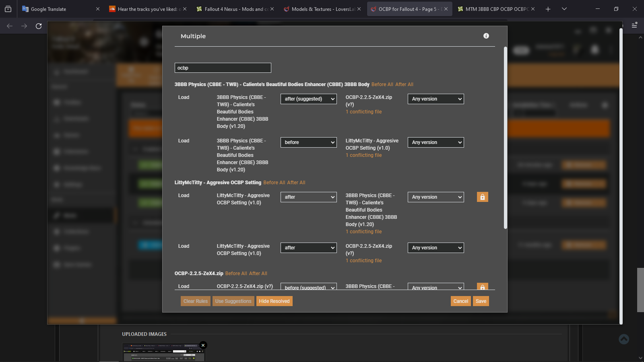The image size is (644, 362).
Task: Open '1 conflicting file' under the 3BBB Body (v1.20) reference
Action: point(363,232)
